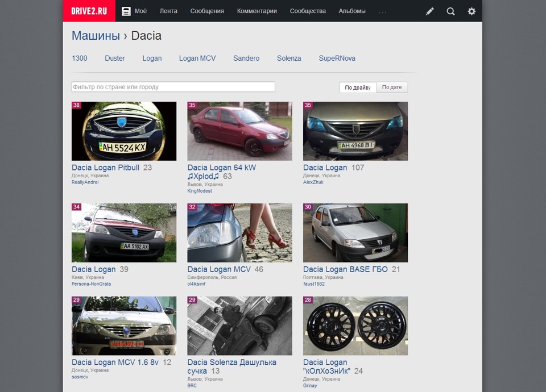Open Persona-NonGrata's Dacia Logan photo

pos(124,233)
